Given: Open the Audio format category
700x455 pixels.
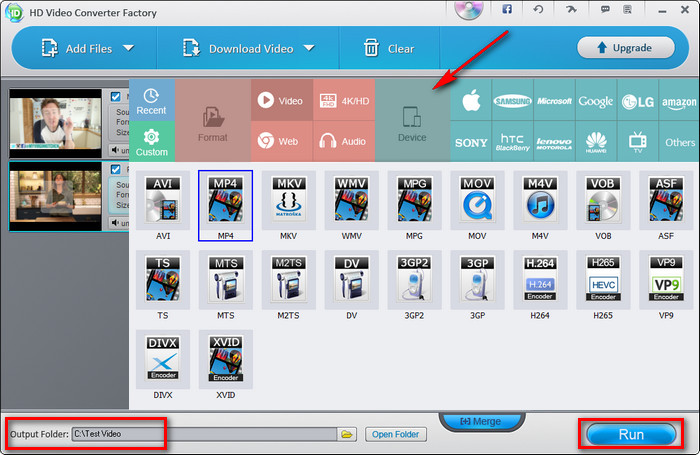Looking at the screenshot, I should point(344,142).
